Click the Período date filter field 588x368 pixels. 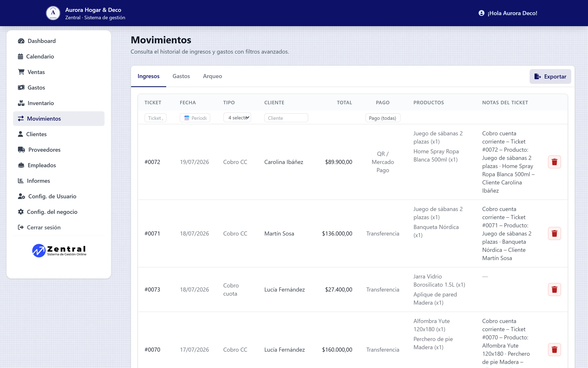[x=195, y=118]
